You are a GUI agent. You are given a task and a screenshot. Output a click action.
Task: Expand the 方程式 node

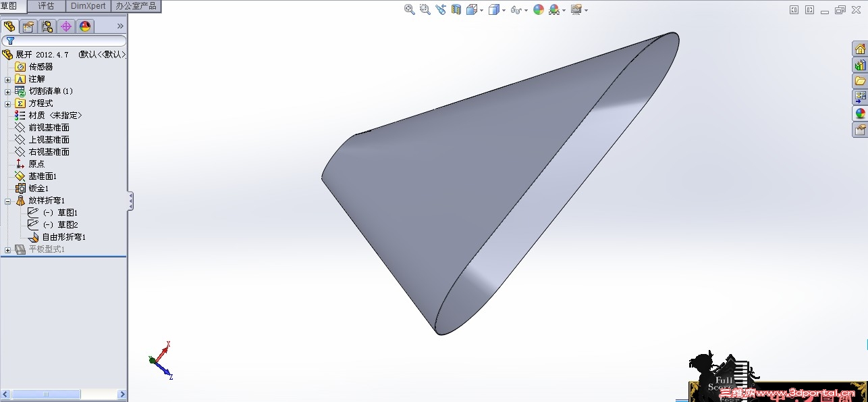[8, 103]
